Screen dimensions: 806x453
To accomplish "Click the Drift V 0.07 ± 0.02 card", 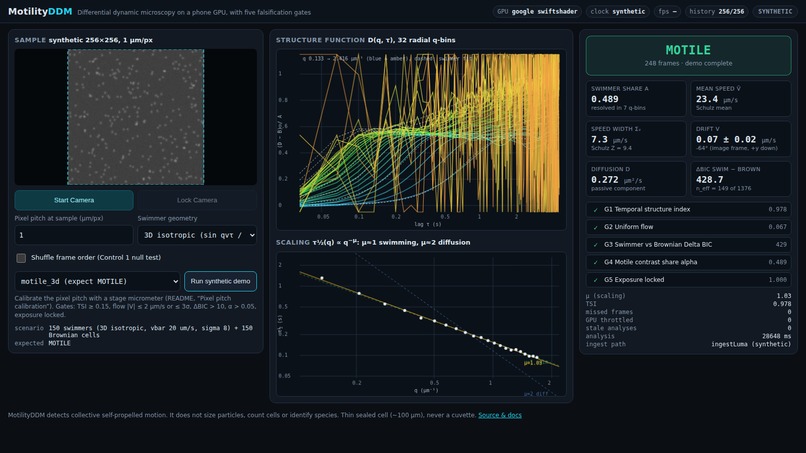I will tap(741, 139).
